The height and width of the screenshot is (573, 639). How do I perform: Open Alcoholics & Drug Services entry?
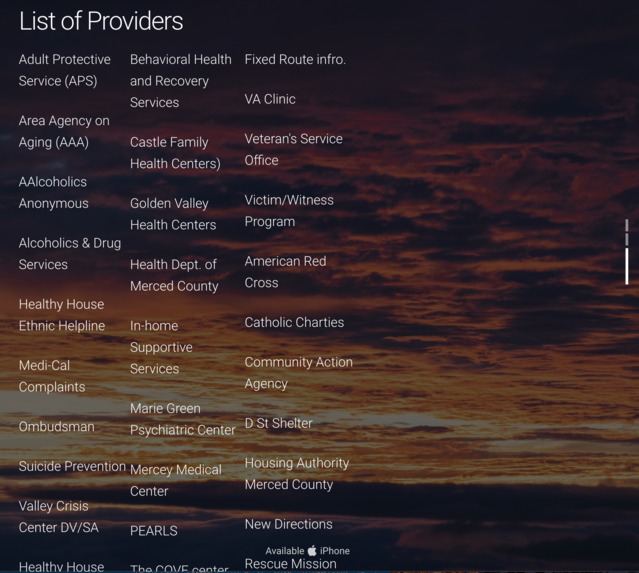coord(70,253)
